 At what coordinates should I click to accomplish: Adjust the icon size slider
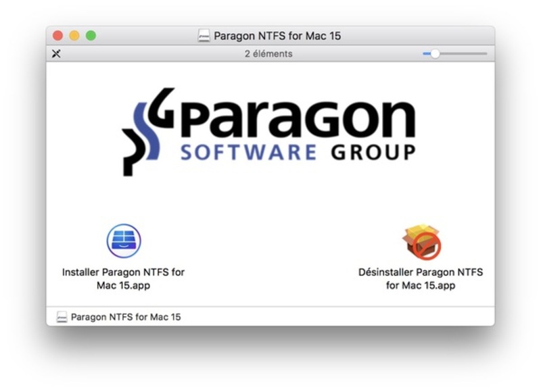pos(454,53)
